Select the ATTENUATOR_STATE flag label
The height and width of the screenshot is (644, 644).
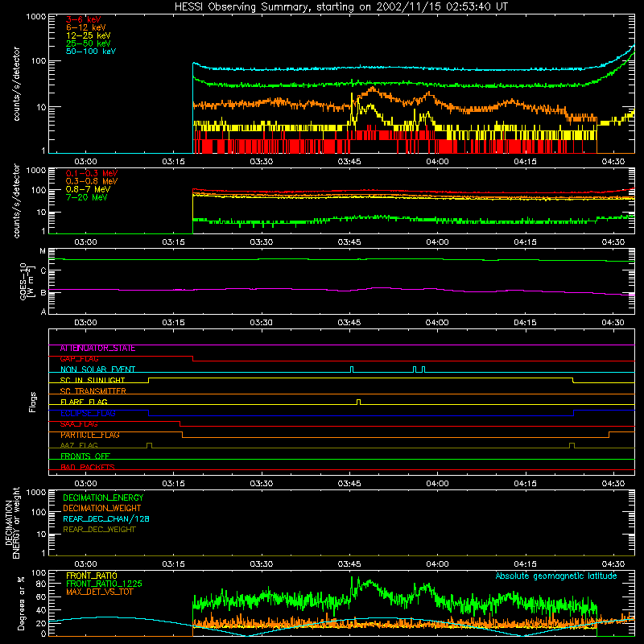coord(97,349)
